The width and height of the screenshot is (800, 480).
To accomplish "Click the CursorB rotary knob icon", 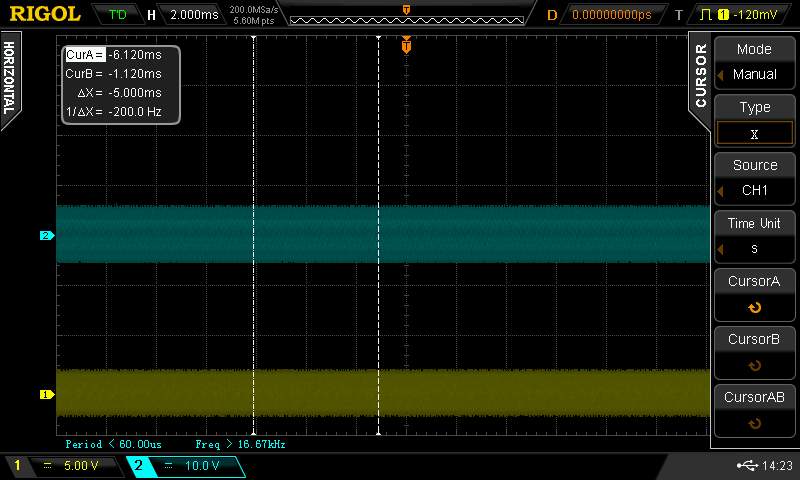I will (754, 365).
